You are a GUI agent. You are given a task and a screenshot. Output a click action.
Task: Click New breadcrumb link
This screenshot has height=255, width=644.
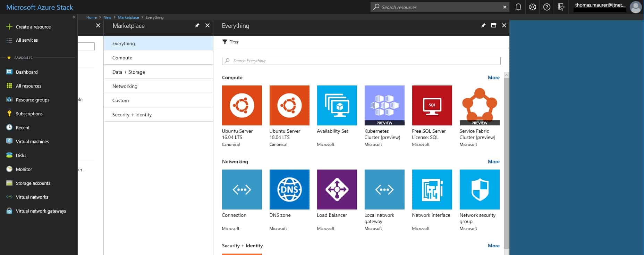[107, 17]
